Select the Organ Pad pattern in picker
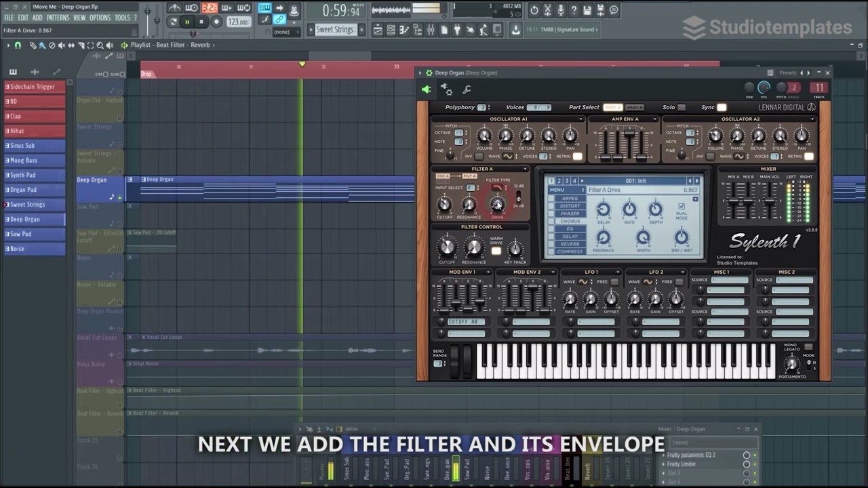This screenshot has width=868, height=488. click(35, 190)
